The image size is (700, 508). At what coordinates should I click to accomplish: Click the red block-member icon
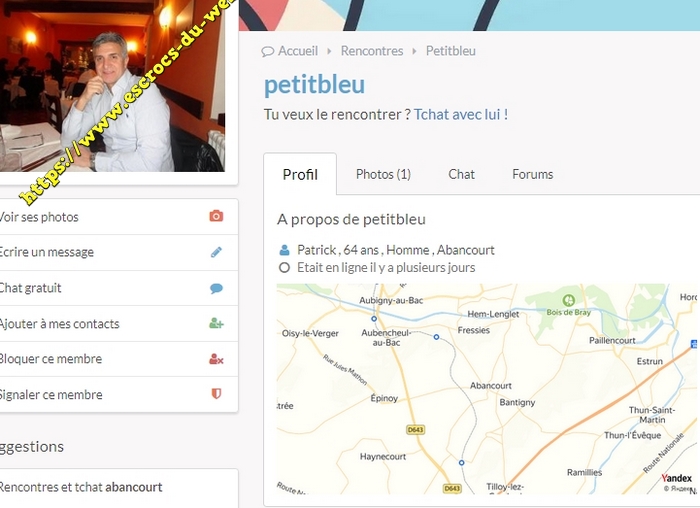coord(216,359)
